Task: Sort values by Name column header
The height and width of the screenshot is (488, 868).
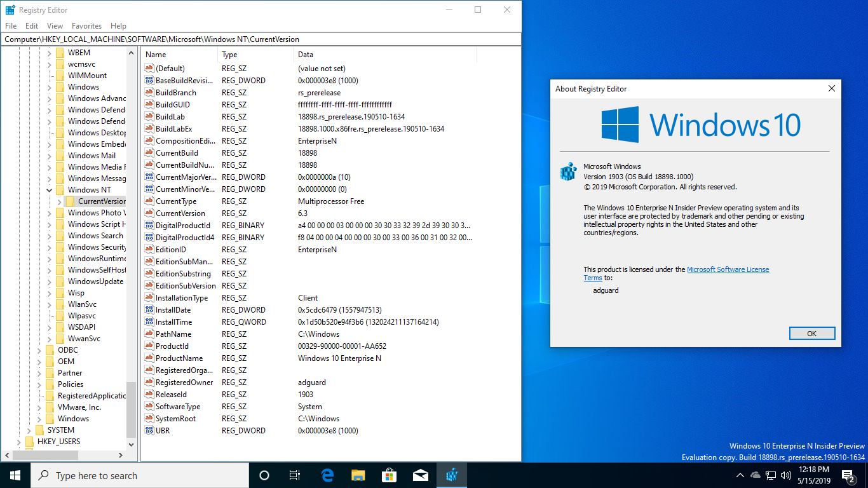Action: click(x=179, y=55)
